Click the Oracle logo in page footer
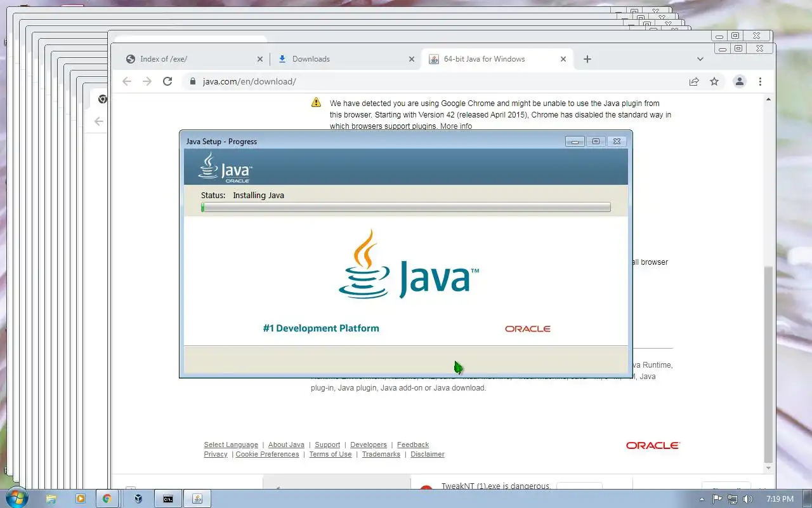Image resolution: width=812 pixels, height=508 pixels. click(x=653, y=446)
